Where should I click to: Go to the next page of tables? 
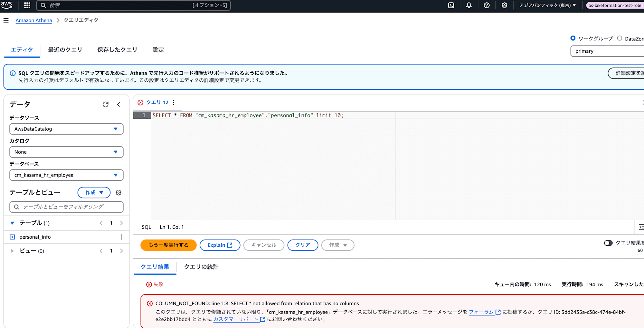pos(121,223)
